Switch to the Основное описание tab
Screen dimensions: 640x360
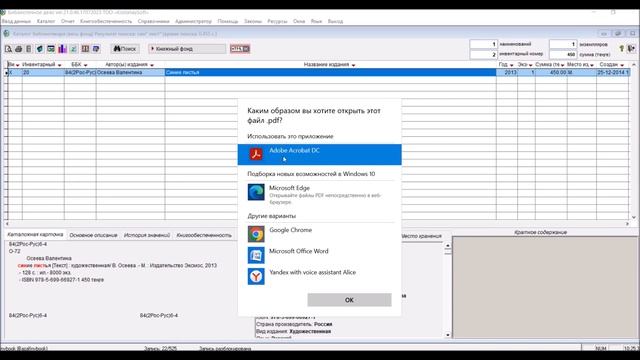tap(93, 236)
